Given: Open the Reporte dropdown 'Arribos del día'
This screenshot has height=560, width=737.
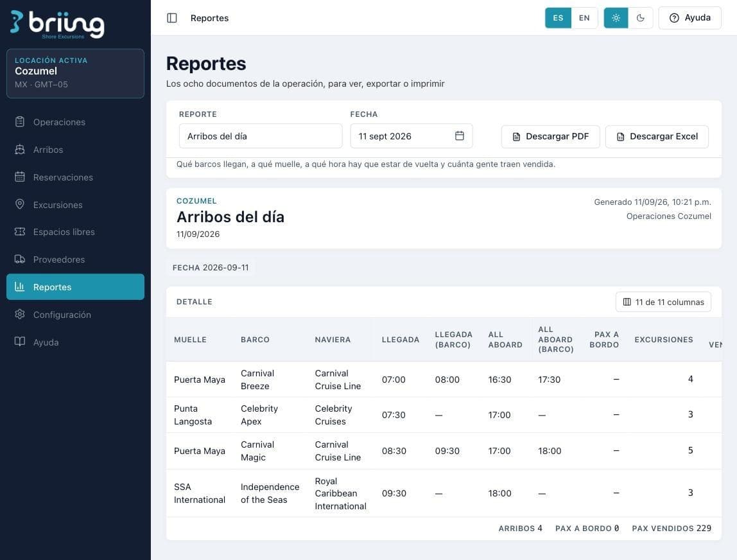Looking at the screenshot, I should tap(261, 136).
